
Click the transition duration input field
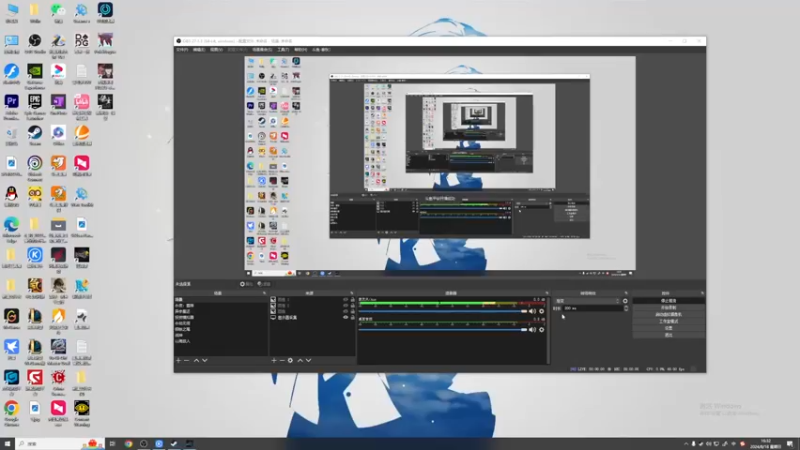coord(592,308)
